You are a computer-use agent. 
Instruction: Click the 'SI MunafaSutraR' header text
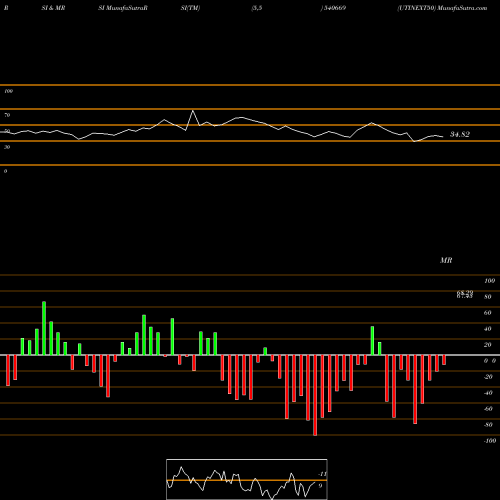pyautogui.click(x=123, y=8)
